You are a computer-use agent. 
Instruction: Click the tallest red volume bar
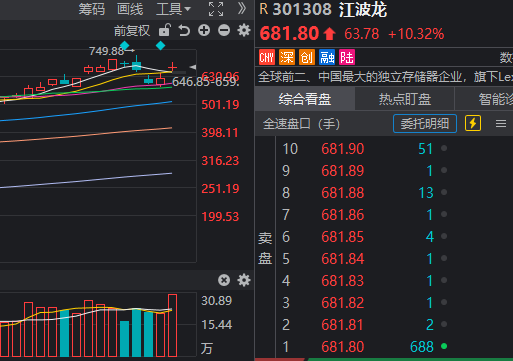point(173,325)
